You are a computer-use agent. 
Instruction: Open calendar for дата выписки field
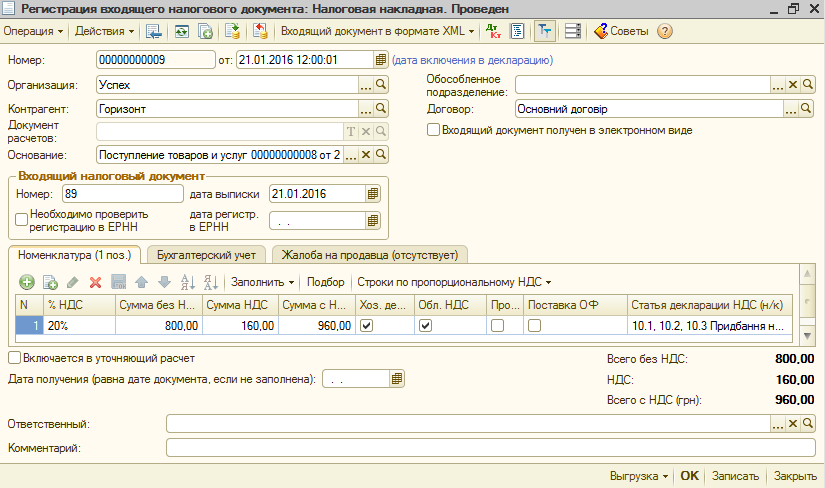pos(374,193)
